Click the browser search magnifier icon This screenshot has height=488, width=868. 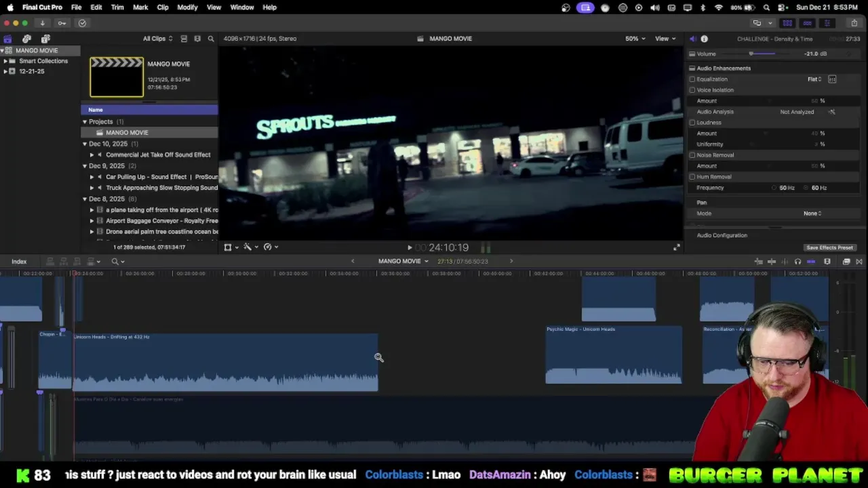[211, 39]
